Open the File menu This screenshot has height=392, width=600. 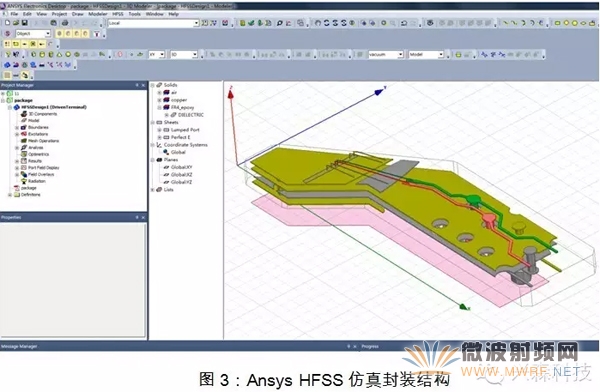14,14
